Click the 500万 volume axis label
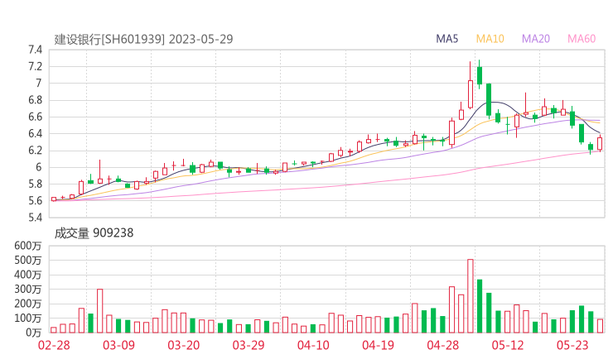The width and height of the screenshot is (613, 364). [28, 260]
